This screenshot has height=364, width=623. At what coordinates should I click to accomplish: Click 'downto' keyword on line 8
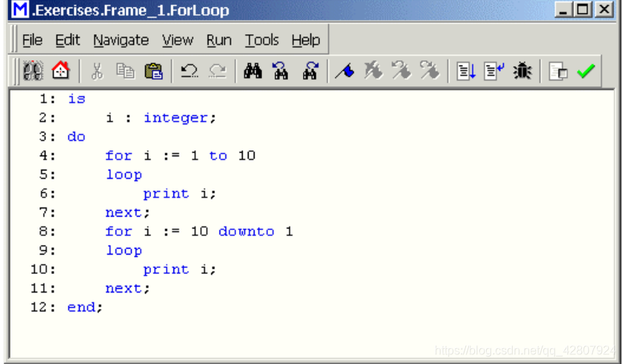[246, 232]
